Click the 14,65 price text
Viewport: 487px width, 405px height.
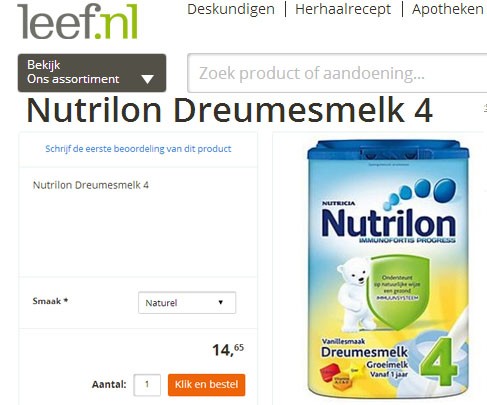click(228, 350)
